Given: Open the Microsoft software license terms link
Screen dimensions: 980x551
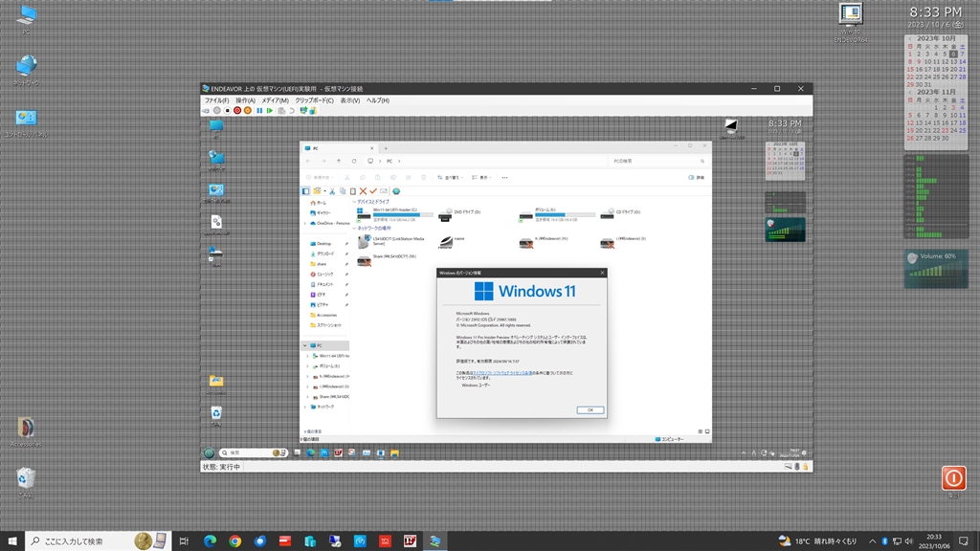Looking at the screenshot, I should (503, 373).
